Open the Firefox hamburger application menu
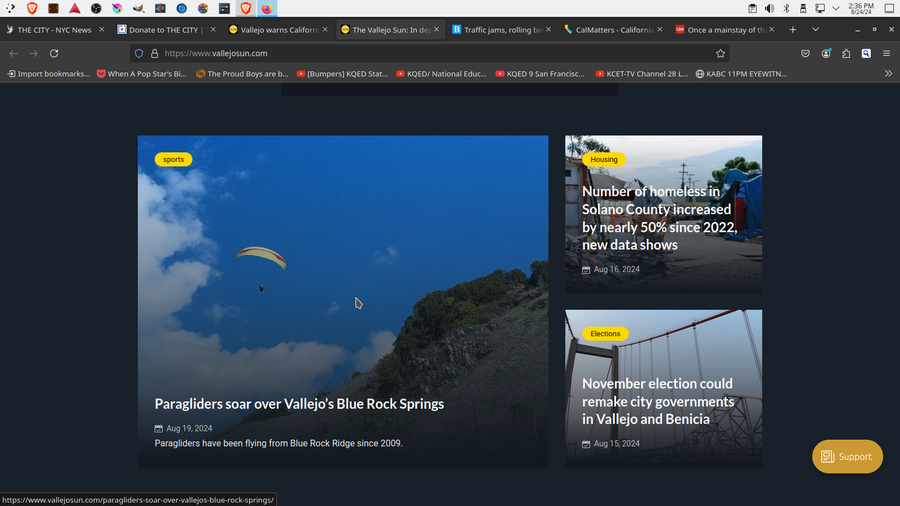The width and height of the screenshot is (900, 506). (x=886, y=53)
